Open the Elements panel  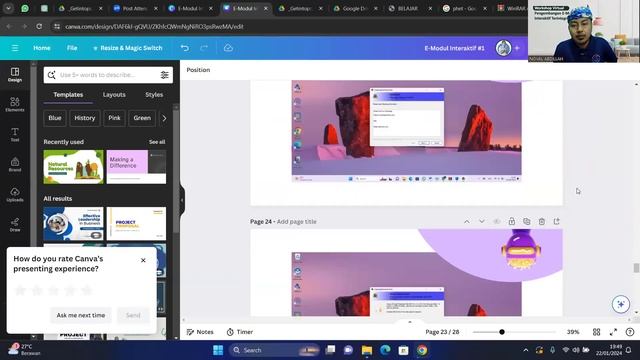(x=15, y=104)
